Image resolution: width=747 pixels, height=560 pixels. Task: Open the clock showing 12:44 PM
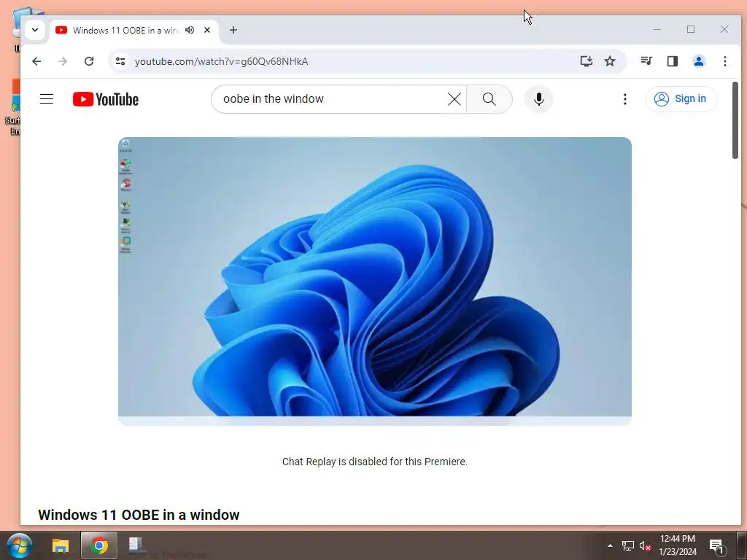coord(678,545)
